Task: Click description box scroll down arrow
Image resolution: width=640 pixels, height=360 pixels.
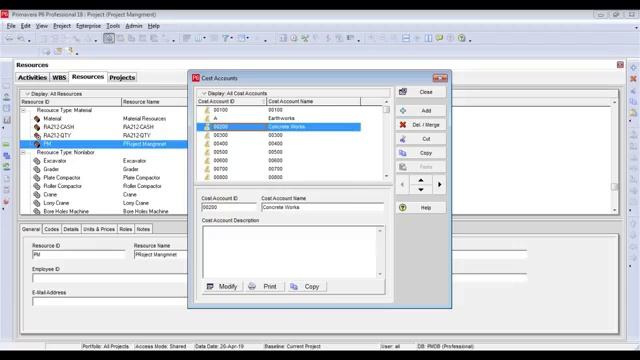Action: click(380, 274)
